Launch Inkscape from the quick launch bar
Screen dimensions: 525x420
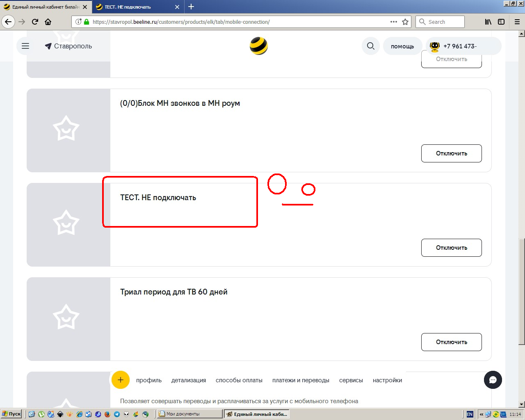click(60, 414)
